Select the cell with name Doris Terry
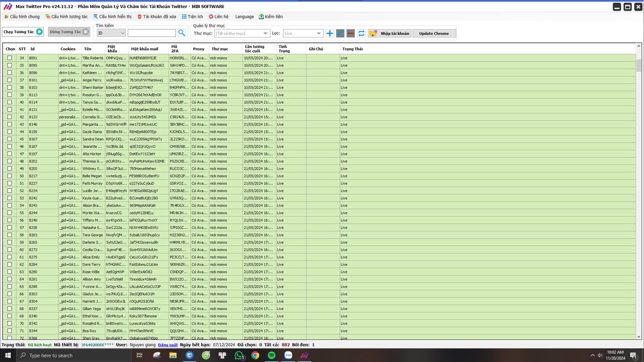This screenshot has width=644, height=362. 93,264
